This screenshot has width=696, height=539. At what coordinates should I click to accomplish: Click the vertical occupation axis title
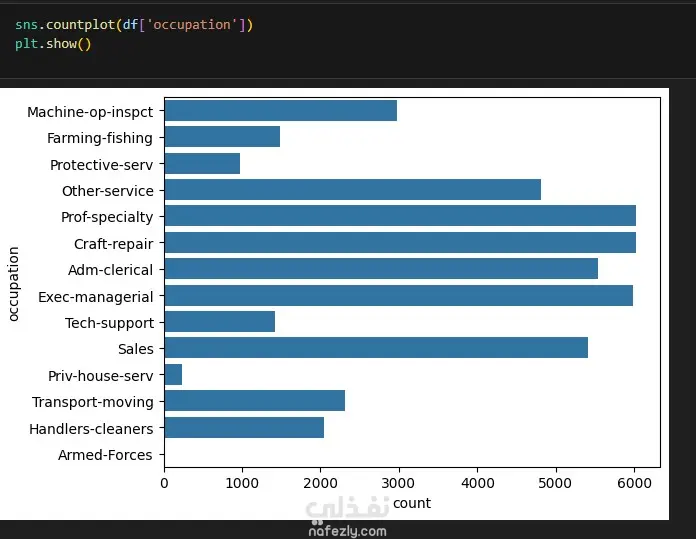coord(14,283)
